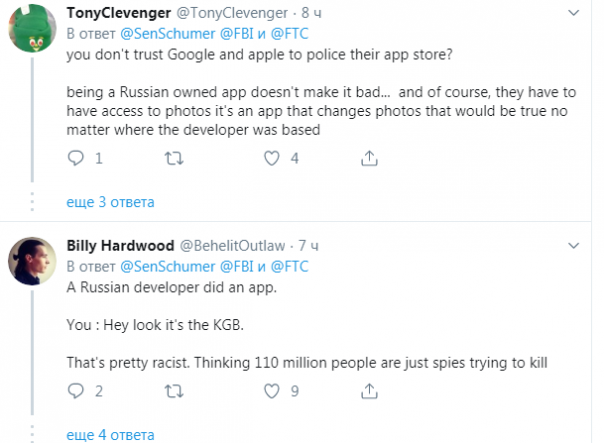Expand 'еще 3 ответа' replies
604x443 pixels.
110,202
